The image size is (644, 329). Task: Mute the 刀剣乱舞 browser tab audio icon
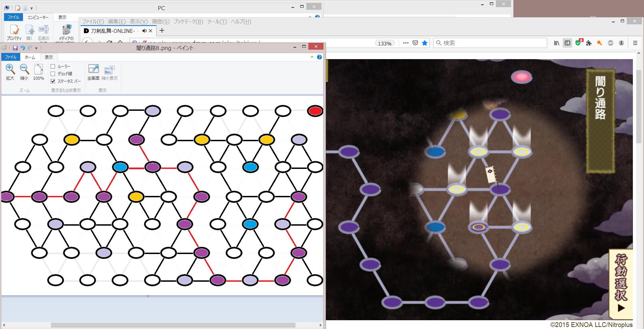click(x=144, y=31)
